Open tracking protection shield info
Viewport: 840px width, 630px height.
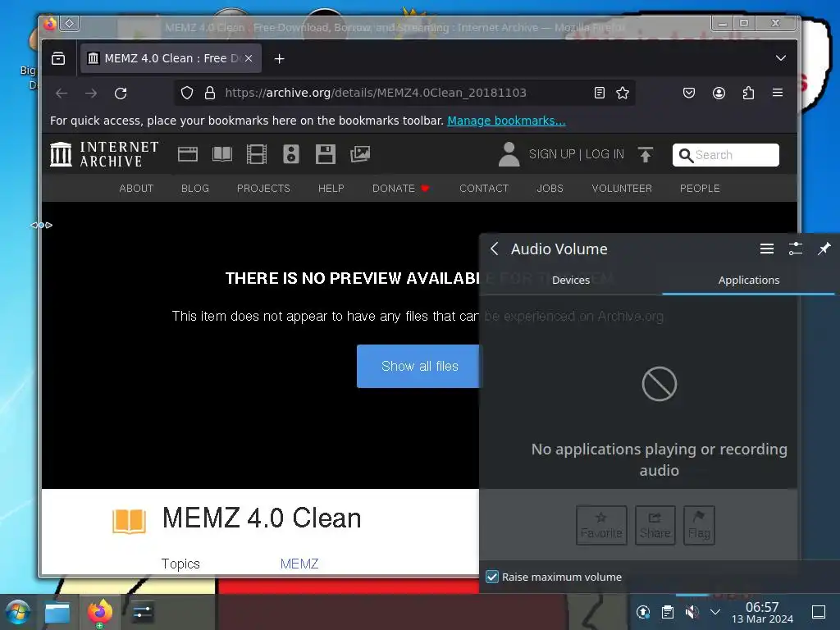tap(186, 93)
